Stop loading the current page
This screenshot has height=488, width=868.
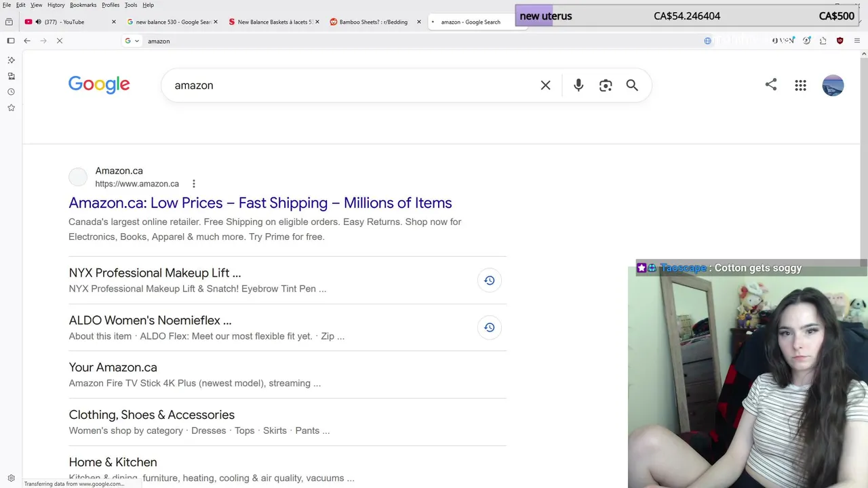[x=59, y=41]
